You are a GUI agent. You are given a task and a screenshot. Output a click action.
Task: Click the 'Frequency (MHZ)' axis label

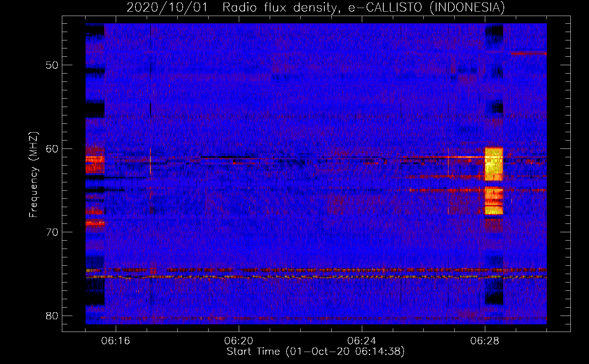point(33,175)
